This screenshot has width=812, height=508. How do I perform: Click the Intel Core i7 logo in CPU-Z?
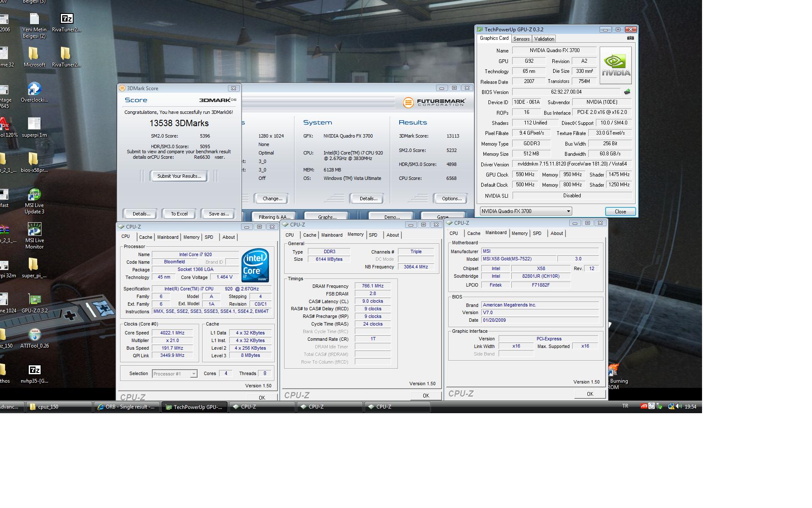(255, 265)
